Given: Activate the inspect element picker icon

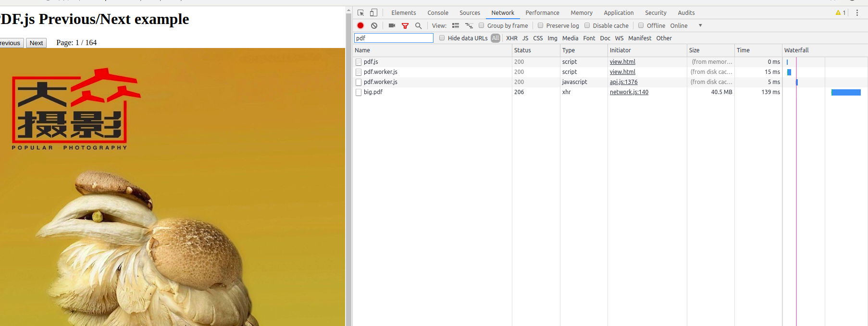Looking at the screenshot, I should point(360,13).
